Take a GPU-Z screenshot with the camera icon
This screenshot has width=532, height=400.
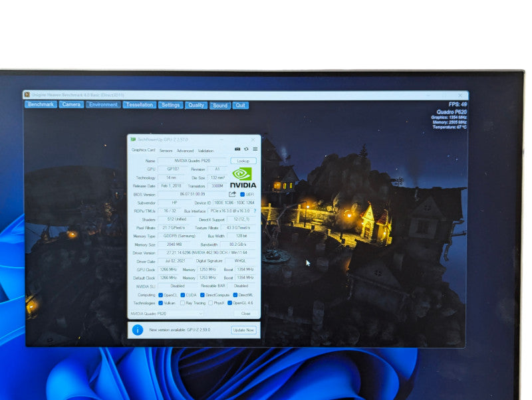pyautogui.click(x=237, y=149)
